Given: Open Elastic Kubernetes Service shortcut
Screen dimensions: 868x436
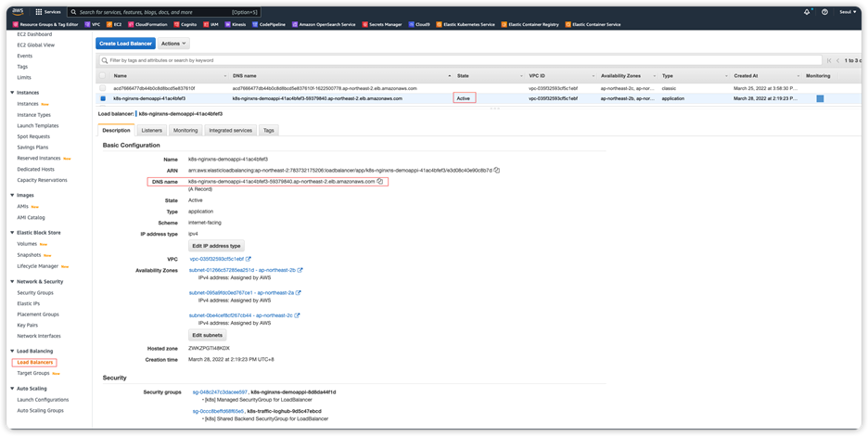Looking at the screenshot, I should pyautogui.click(x=466, y=24).
